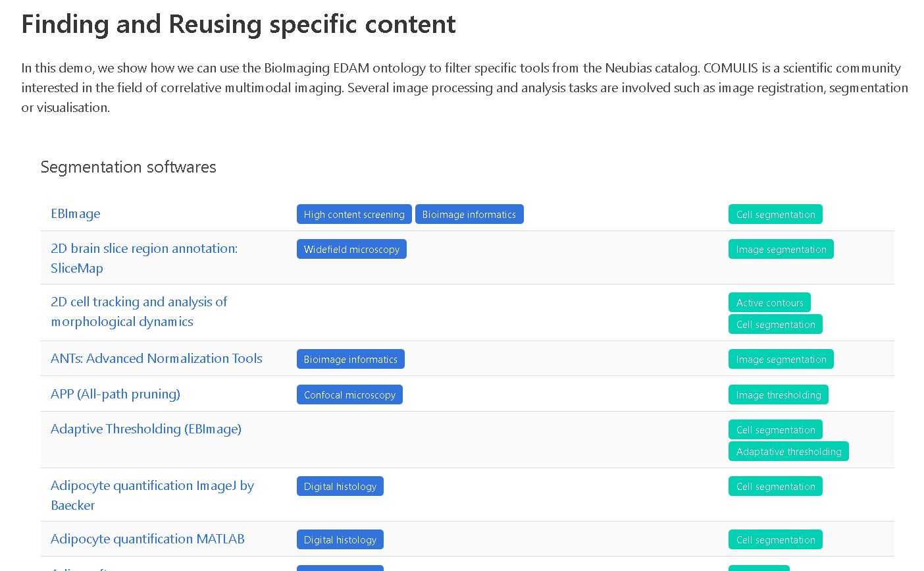Open APP (All-path pruning) link
The height and width of the screenshot is (571, 924).
click(115, 394)
